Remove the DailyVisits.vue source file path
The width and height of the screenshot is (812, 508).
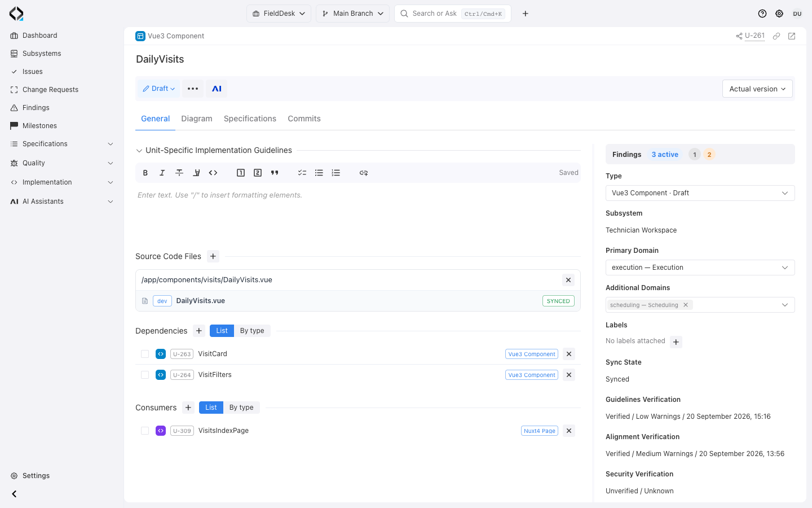tap(568, 280)
